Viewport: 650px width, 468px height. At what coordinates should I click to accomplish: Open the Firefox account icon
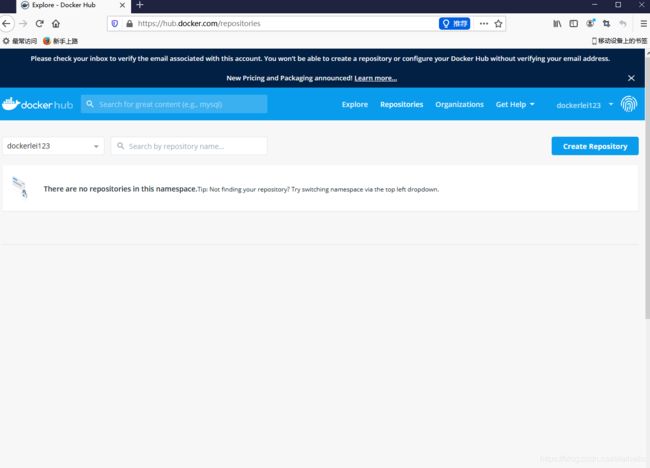click(590, 24)
